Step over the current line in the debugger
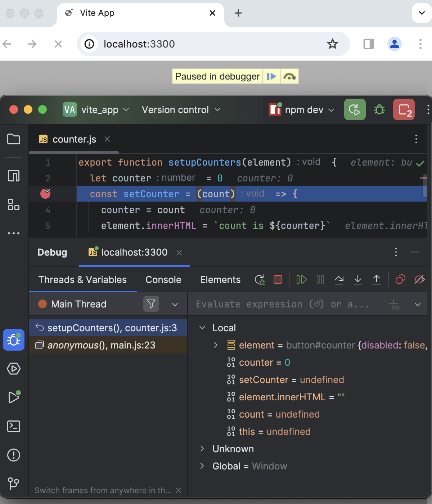 339,279
